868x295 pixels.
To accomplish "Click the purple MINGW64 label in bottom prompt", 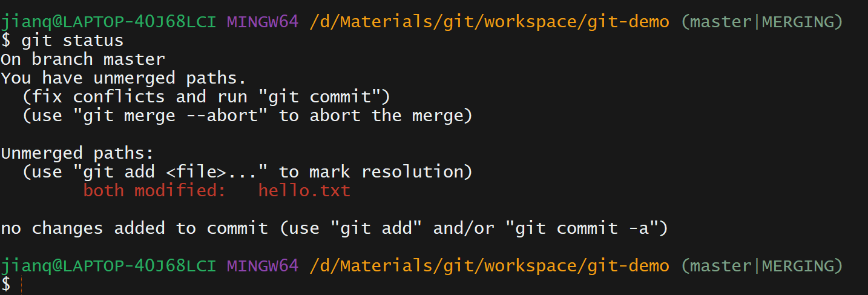I will pos(263,265).
